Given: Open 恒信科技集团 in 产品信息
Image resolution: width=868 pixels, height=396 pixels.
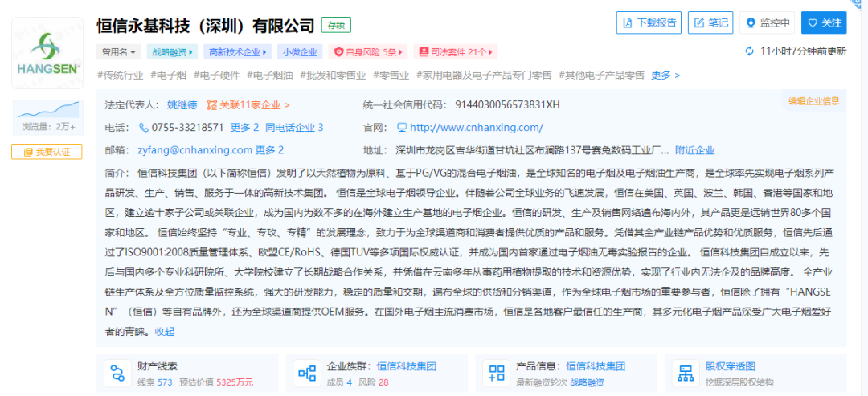Looking at the screenshot, I should 596,366.
